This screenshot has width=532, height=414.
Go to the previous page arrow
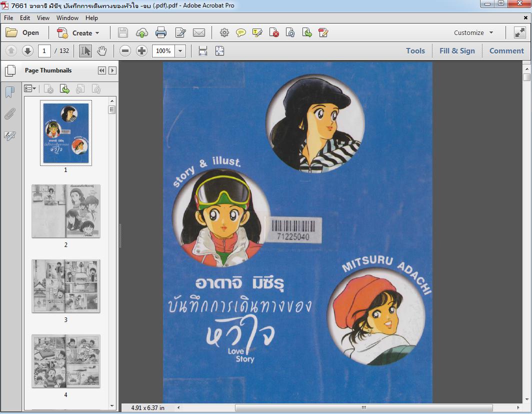point(11,51)
